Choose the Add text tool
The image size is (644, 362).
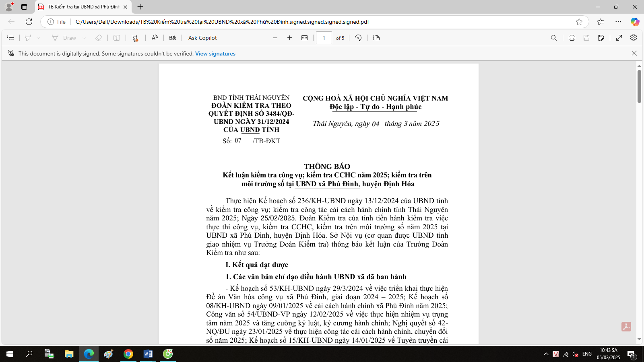point(117,38)
